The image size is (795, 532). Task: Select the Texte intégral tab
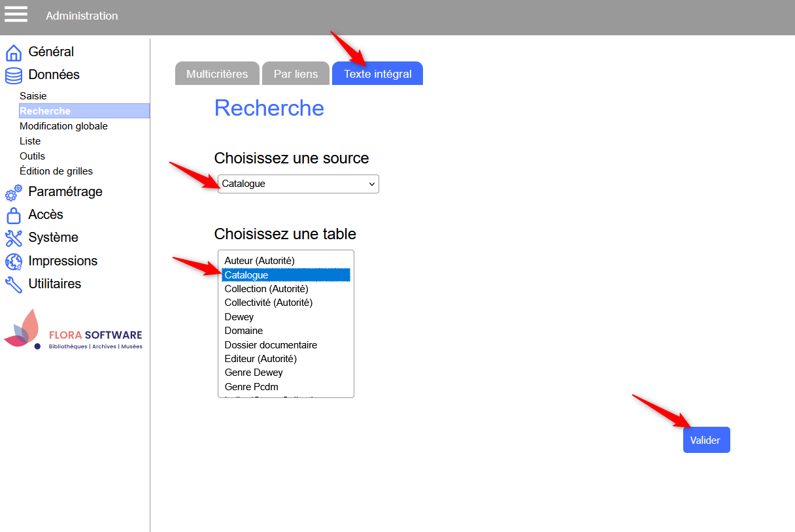(378, 74)
